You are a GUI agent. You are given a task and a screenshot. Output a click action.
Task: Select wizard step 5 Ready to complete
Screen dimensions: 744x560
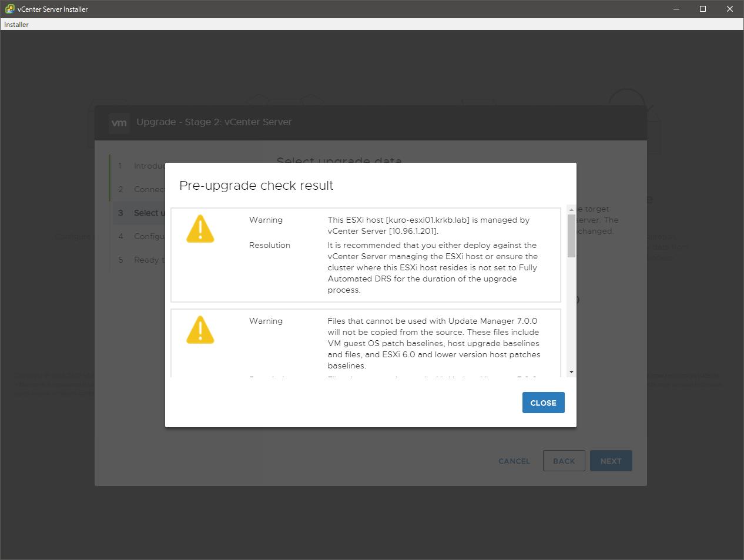[141, 260]
